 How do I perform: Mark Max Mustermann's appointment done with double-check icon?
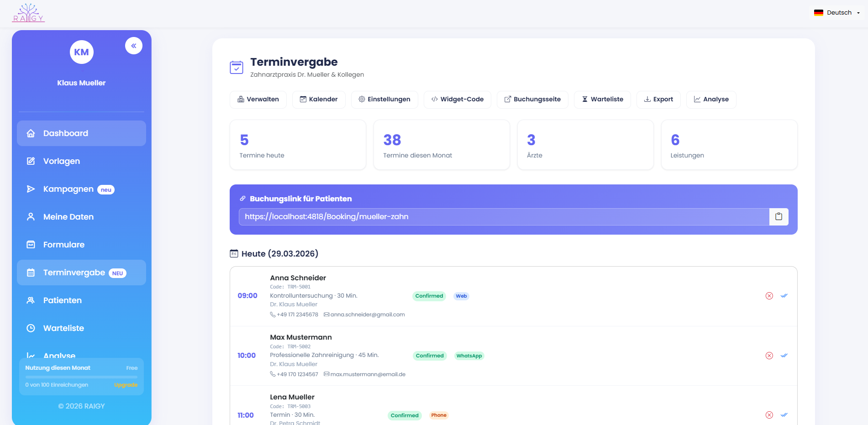(784, 355)
